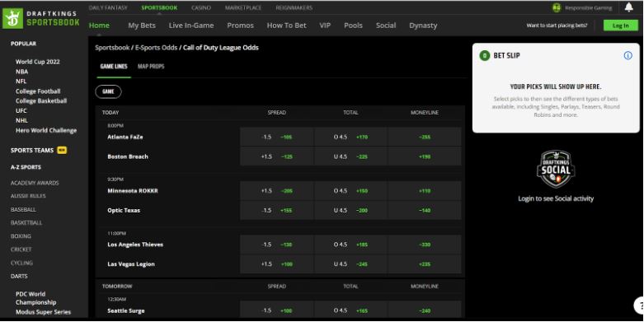Click the DraftKings Sportsbook logo
The height and width of the screenshot is (322, 644).
(41, 18)
